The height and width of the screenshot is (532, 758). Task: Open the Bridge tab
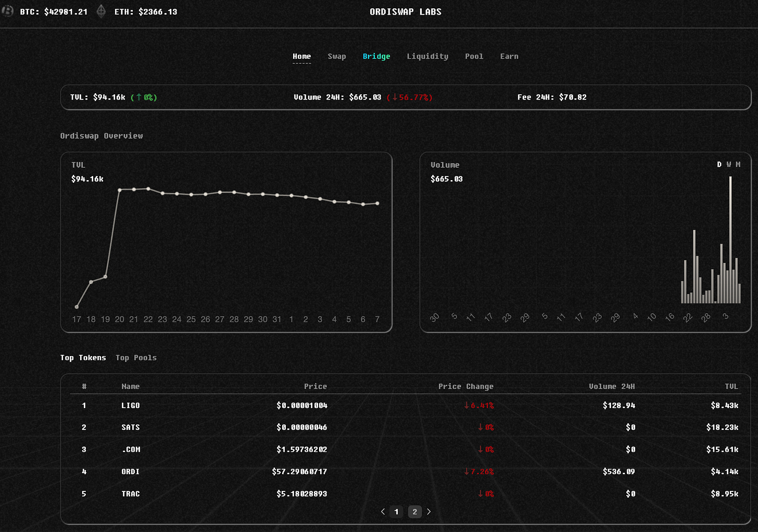376,56
